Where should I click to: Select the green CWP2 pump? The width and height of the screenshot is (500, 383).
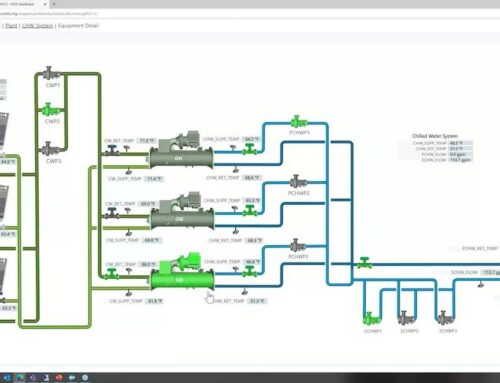[50, 109]
